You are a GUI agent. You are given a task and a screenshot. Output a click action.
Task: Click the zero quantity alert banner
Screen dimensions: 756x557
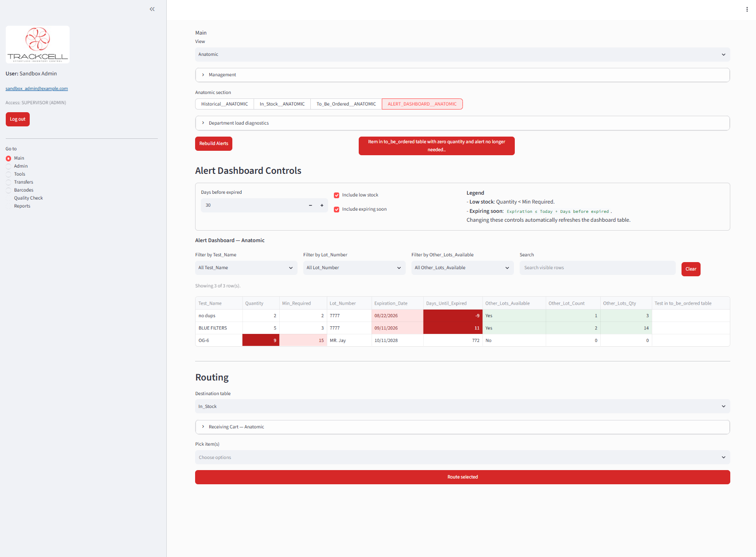pos(437,146)
